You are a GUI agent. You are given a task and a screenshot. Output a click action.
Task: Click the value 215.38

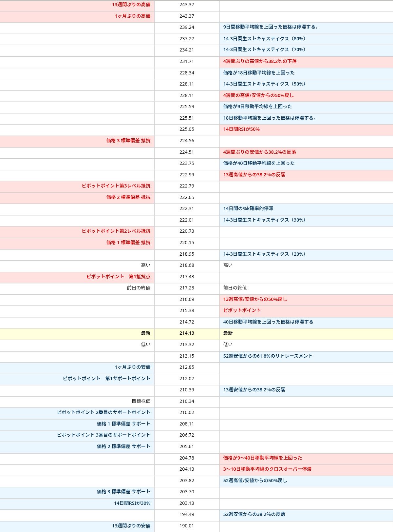(187, 310)
